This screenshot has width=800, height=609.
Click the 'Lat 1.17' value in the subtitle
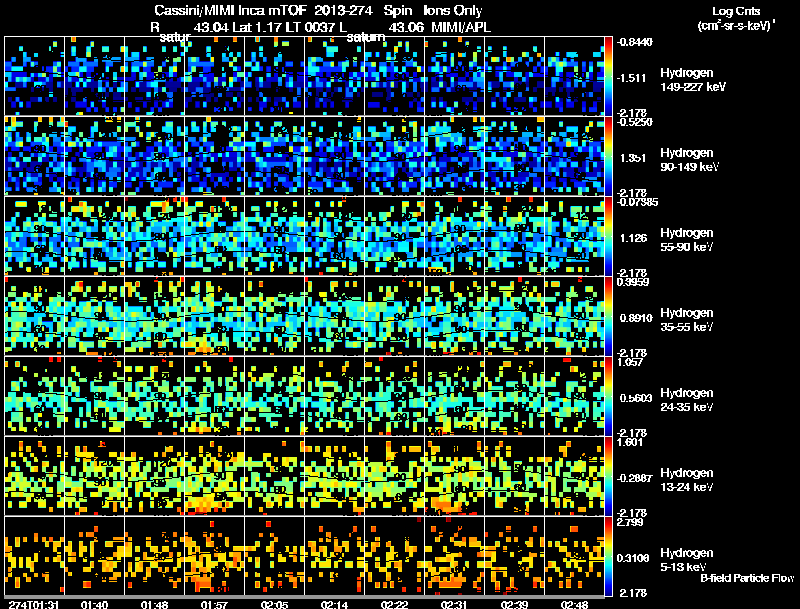255,27
